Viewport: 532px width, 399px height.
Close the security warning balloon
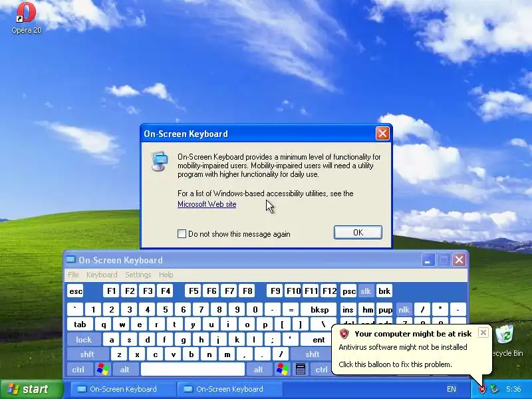483,332
